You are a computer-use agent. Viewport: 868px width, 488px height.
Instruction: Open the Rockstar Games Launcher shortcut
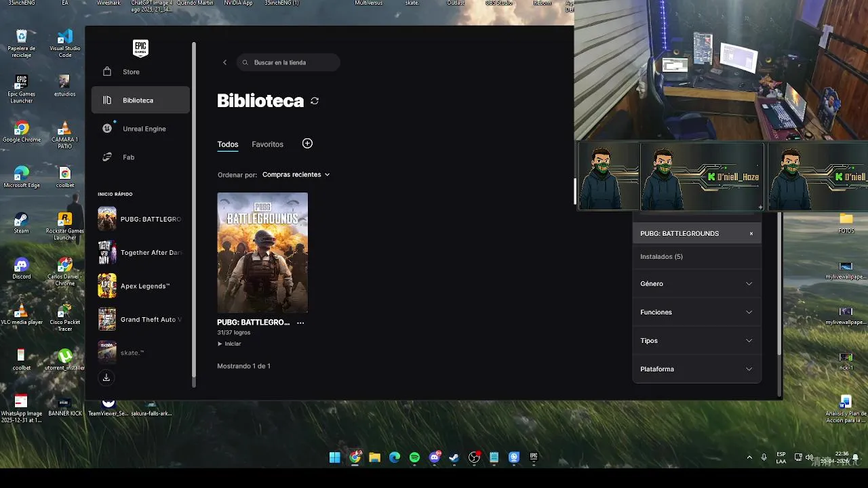pos(65,226)
